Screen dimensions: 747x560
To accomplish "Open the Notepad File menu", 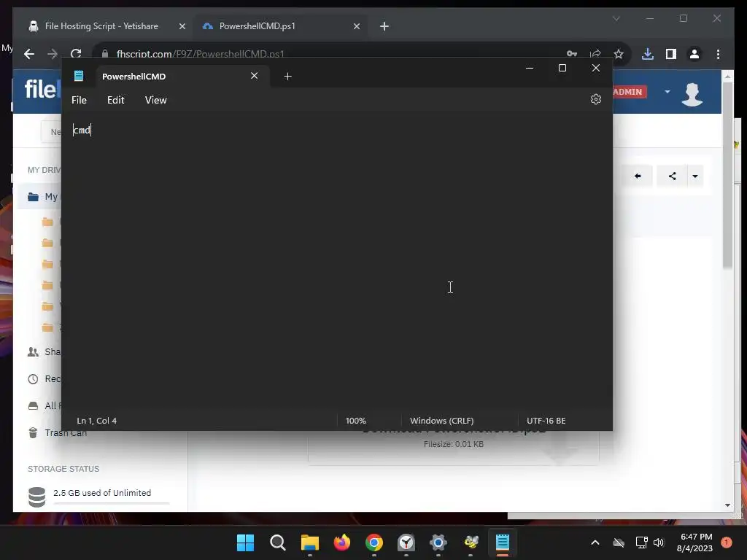I will [x=79, y=100].
